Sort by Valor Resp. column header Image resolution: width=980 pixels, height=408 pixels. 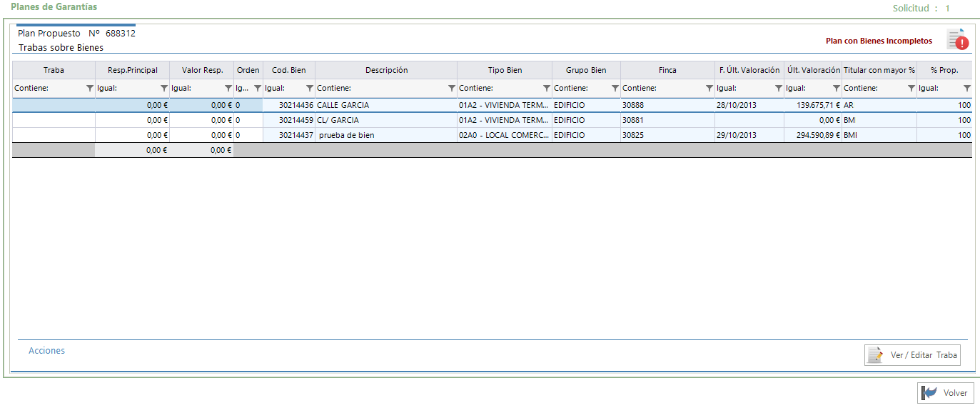pos(202,70)
